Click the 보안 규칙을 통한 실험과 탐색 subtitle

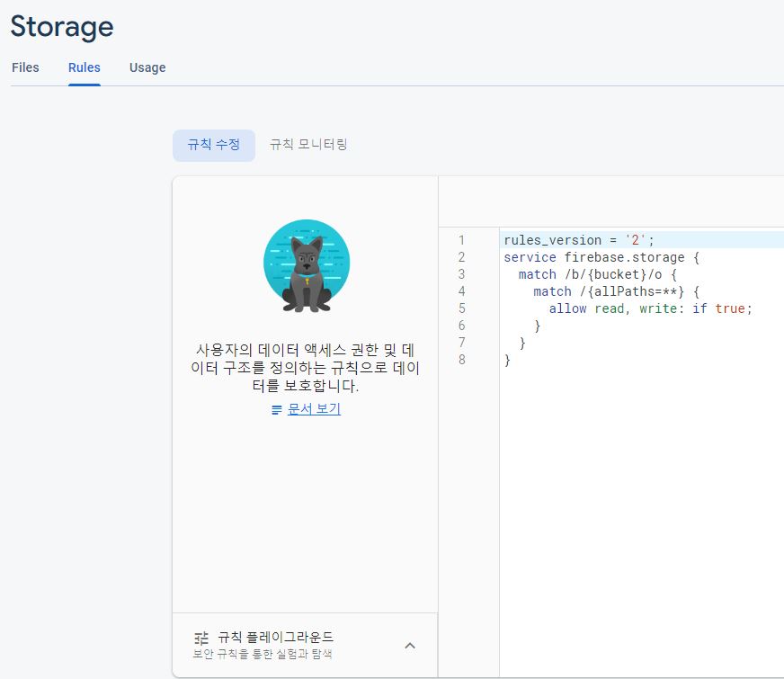[263, 654]
